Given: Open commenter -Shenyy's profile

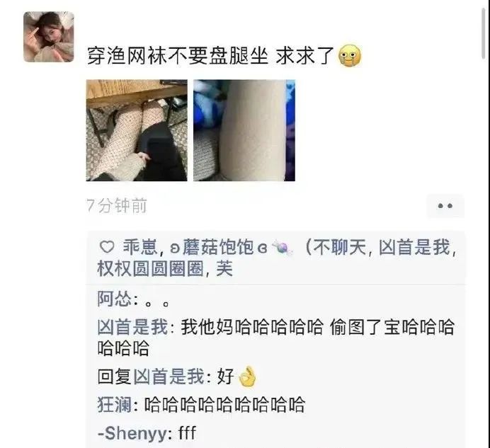Looking at the screenshot, I should point(132,433).
